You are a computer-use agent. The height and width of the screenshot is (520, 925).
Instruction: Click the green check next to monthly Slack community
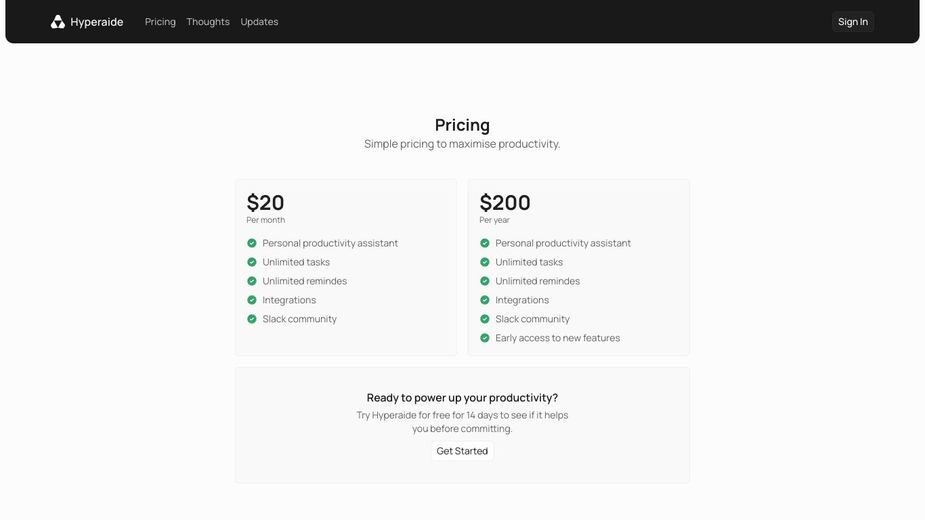coord(252,319)
